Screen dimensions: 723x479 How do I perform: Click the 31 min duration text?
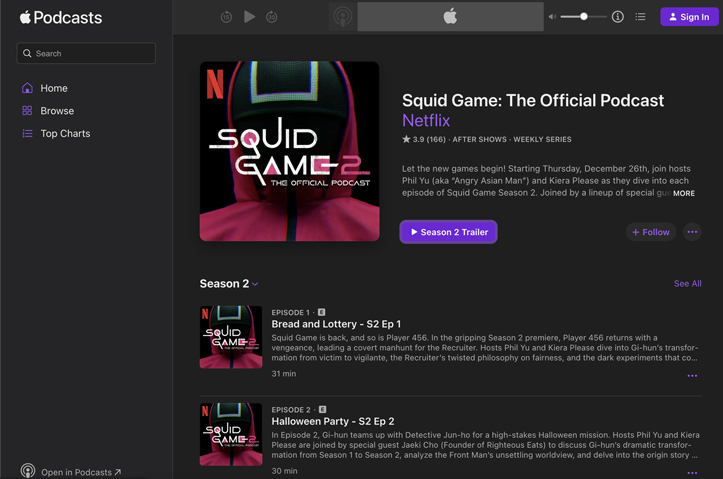(x=284, y=373)
